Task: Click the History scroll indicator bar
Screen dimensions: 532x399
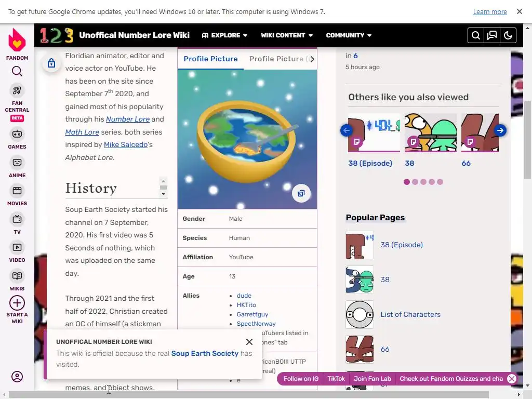Action: tap(163, 187)
